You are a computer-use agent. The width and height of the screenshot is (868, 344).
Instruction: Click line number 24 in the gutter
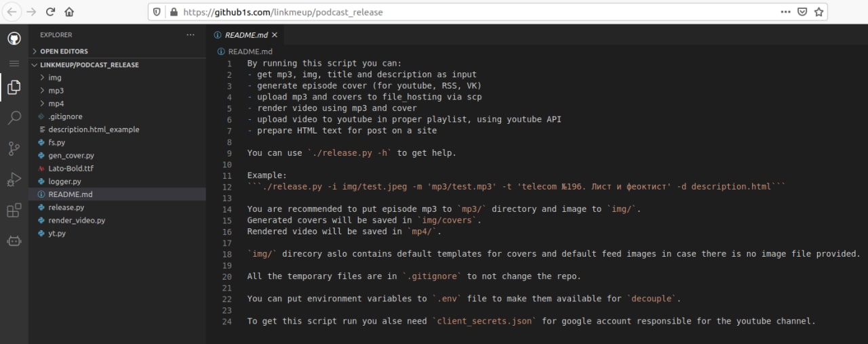(226, 321)
